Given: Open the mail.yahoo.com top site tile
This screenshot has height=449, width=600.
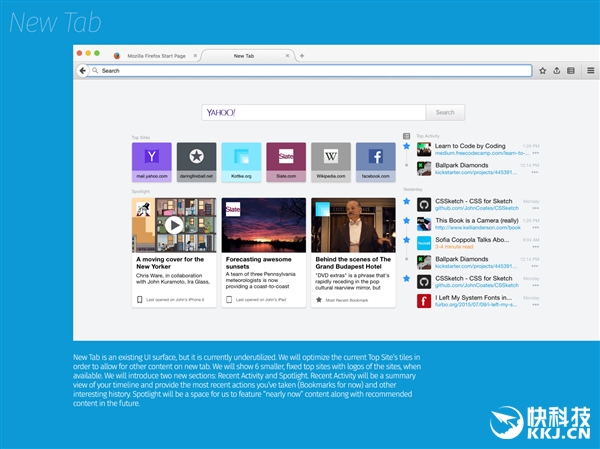Looking at the screenshot, I should pyautogui.click(x=152, y=162).
